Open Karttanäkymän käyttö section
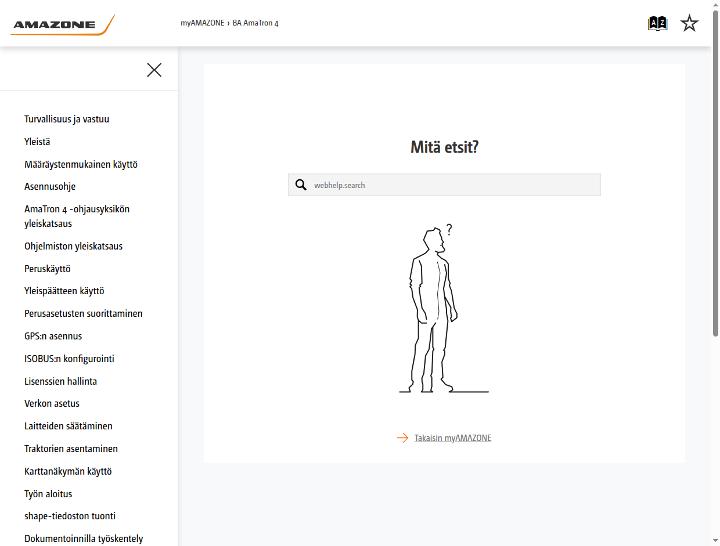The width and height of the screenshot is (720, 546). [68, 471]
